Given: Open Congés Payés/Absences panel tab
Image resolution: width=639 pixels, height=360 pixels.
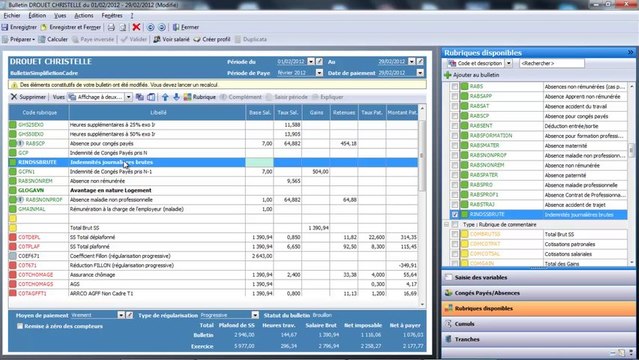Looking at the screenshot, I should 538,293.
